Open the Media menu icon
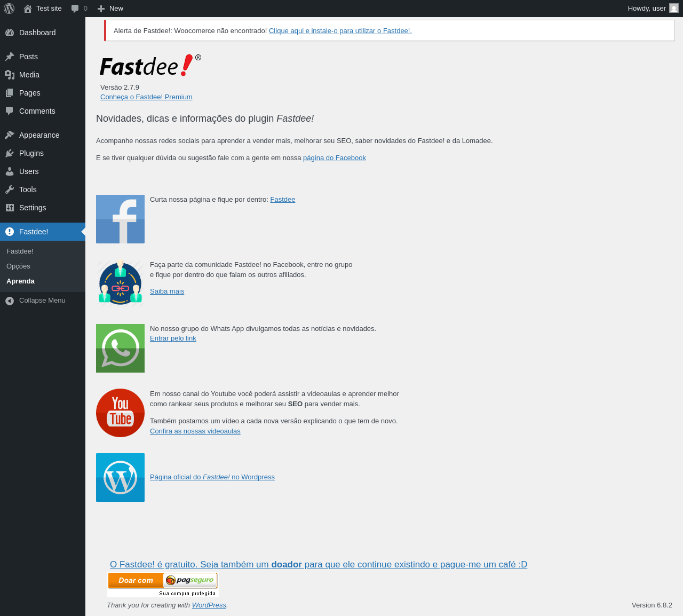The image size is (683, 616). pos(10,75)
